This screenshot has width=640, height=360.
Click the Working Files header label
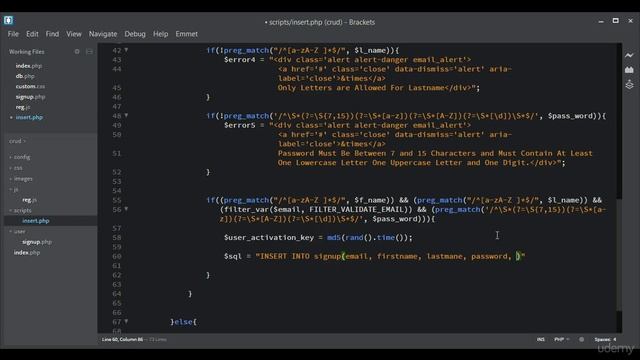tap(27, 52)
